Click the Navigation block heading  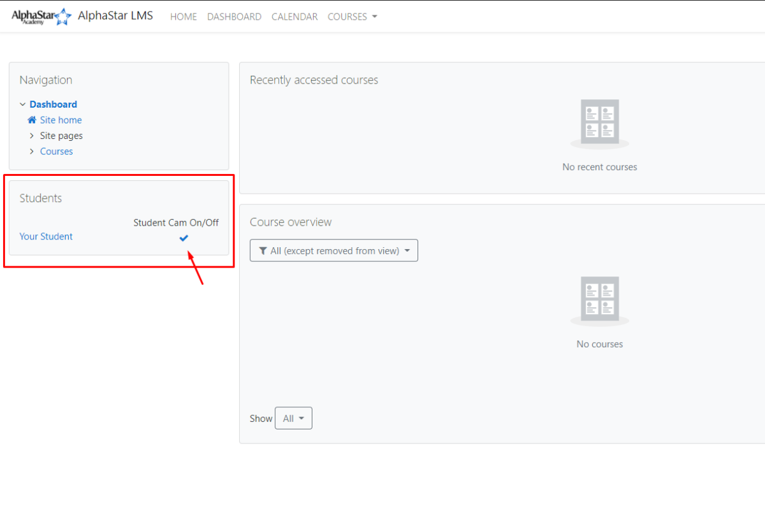click(x=46, y=80)
